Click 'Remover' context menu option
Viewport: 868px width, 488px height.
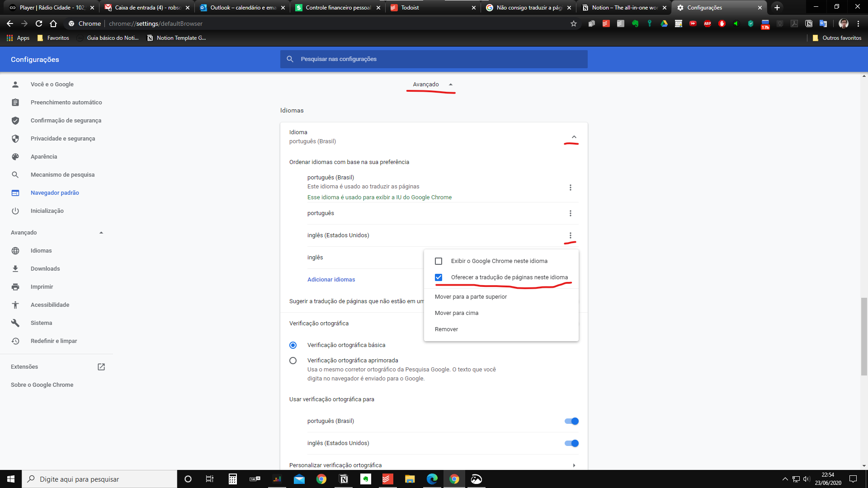click(446, 329)
